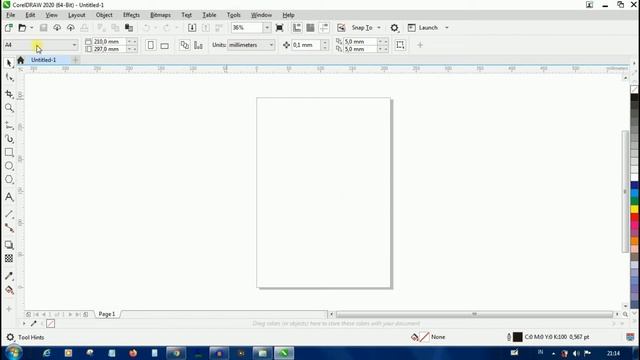Image resolution: width=640 pixels, height=360 pixels.
Task: Click the Windows Start button
Action: (13, 353)
